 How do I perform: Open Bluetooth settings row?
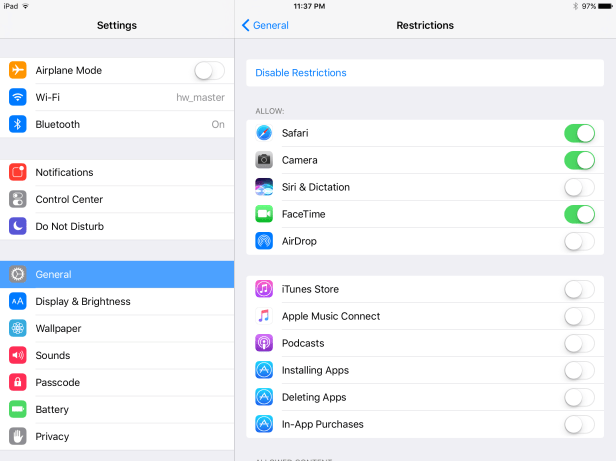click(117, 124)
